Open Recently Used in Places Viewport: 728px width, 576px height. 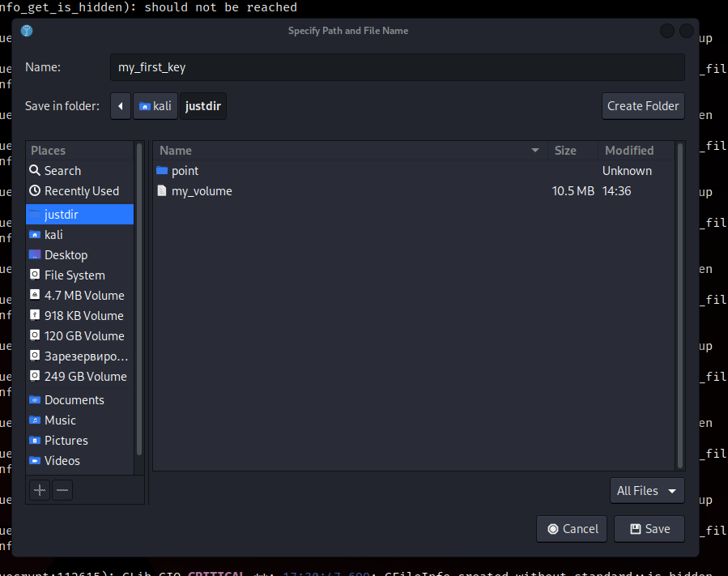(x=79, y=191)
